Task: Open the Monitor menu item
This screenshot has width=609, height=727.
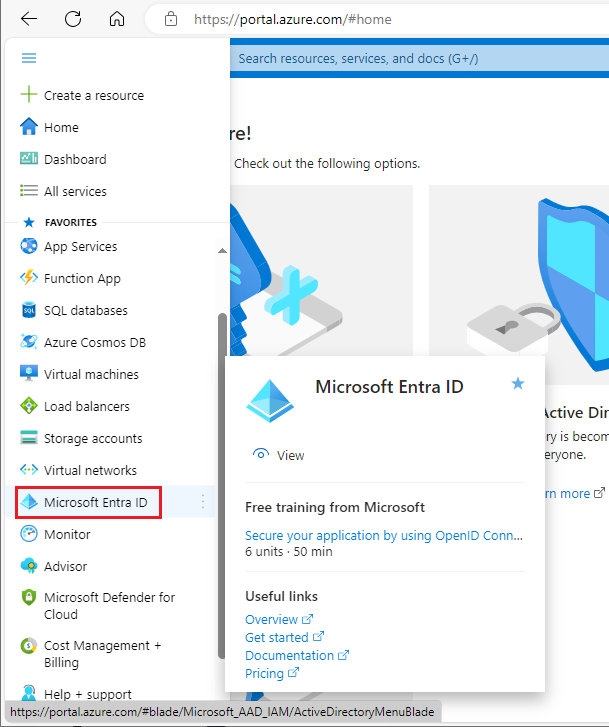Action: click(x=67, y=535)
